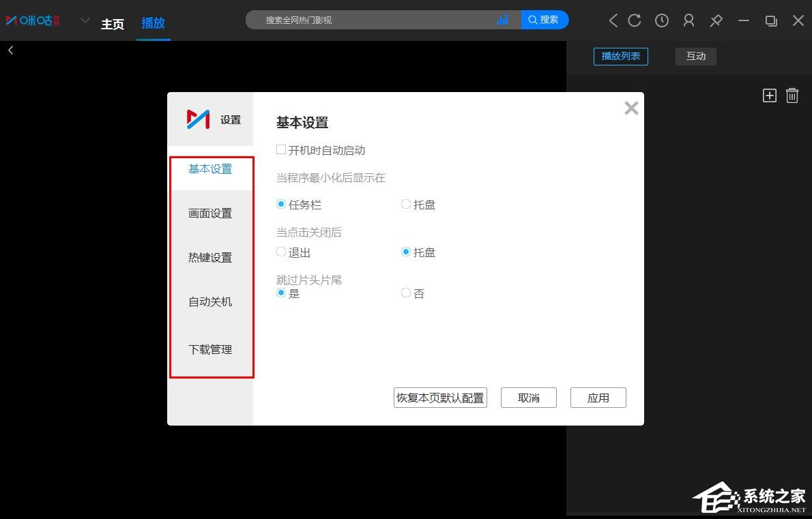Viewport: 812px width, 519px height.
Task: Expand the dropdown arrow next to the MiGu logo
Action: 85,20
